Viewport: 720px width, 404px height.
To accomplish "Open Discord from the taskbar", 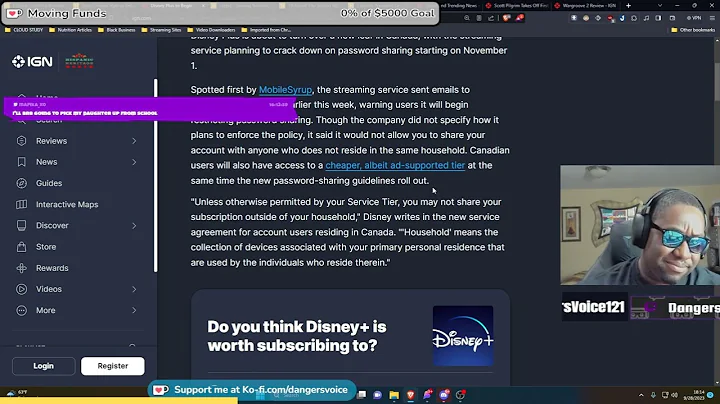I will click(x=444, y=395).
